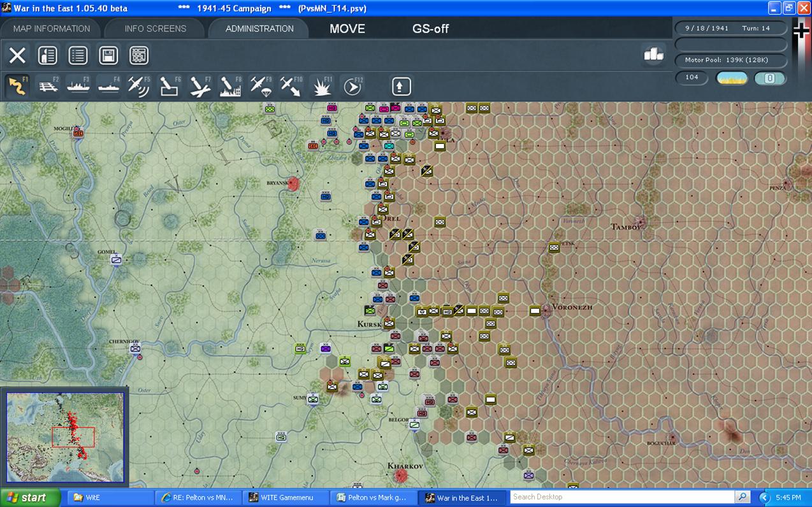
Task: Switch to the ADMINISTRATION tab
Action: coord(259,29)
